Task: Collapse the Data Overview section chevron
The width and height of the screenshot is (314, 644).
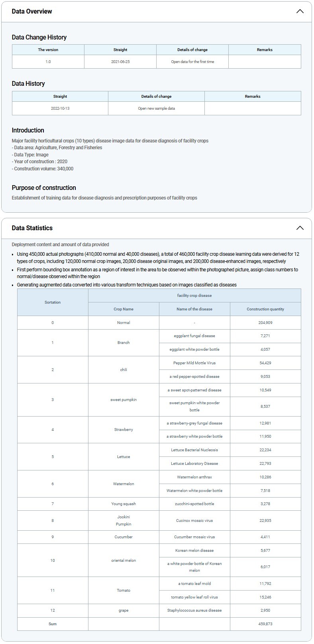Action: point(300,11)
